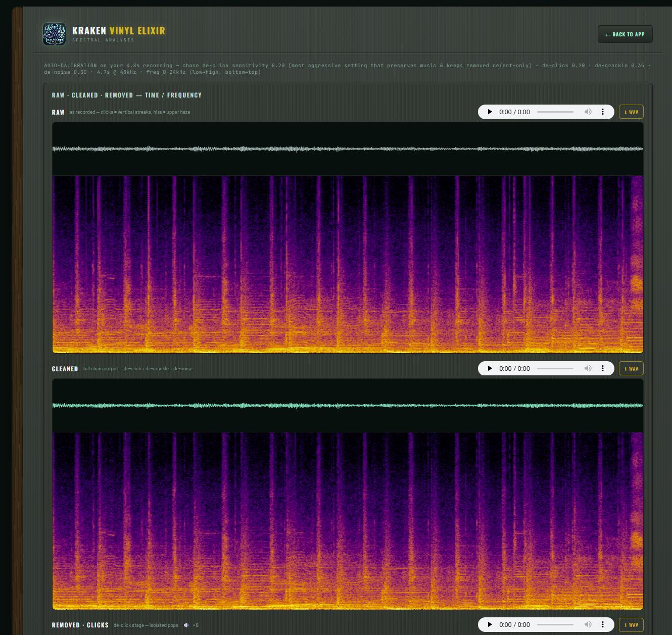Click the Kraken Vinyl Elixir logo icon

pyautogui.click(x=54, y=34)
